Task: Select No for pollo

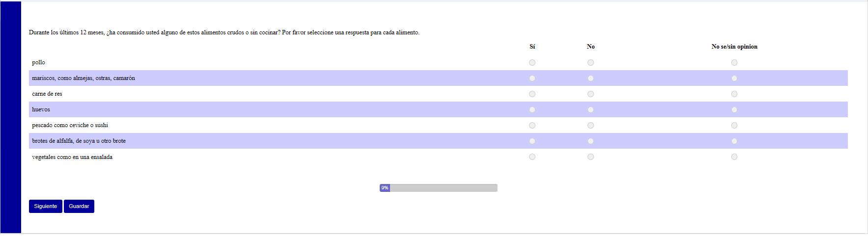Action: (x=590, y=63)
